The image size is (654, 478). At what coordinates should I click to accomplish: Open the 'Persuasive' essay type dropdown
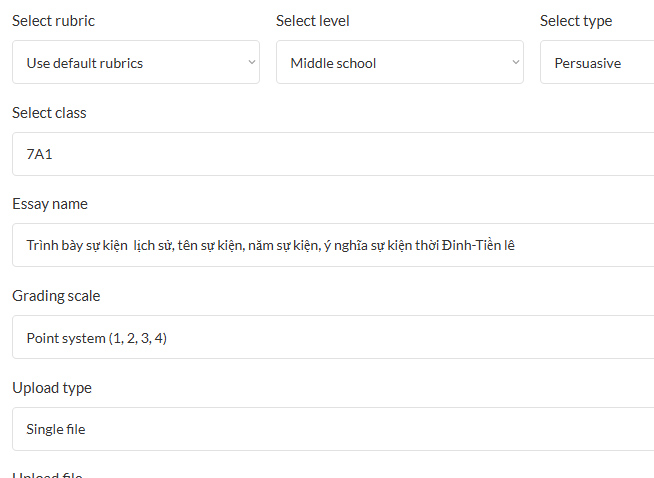tap(597, 63)
